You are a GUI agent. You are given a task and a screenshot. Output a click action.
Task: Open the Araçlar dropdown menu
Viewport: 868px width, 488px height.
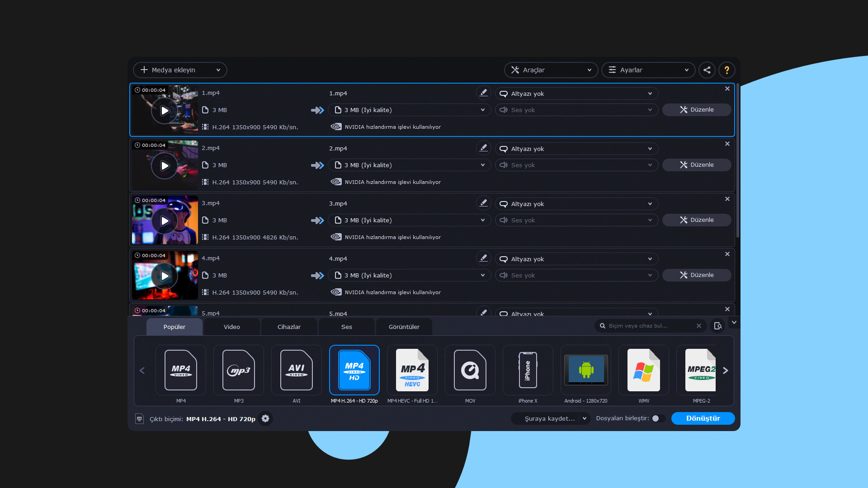click(551, 70)
